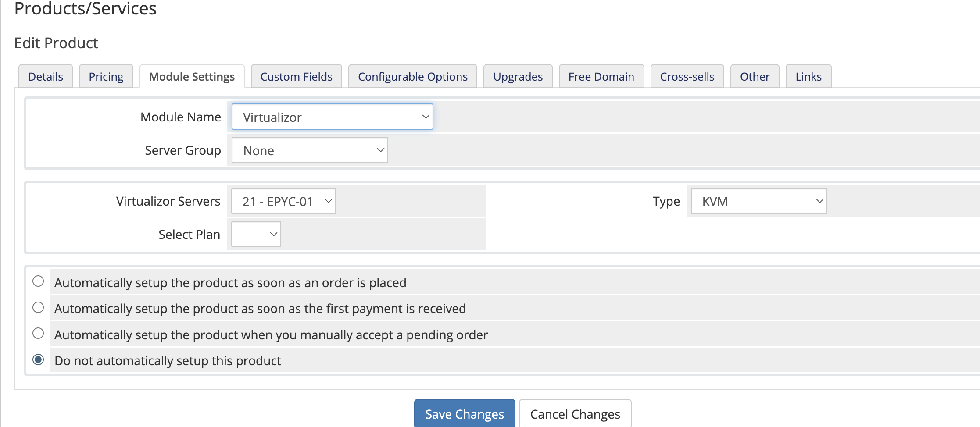Click the Save Changes button

tap(465, 413)
